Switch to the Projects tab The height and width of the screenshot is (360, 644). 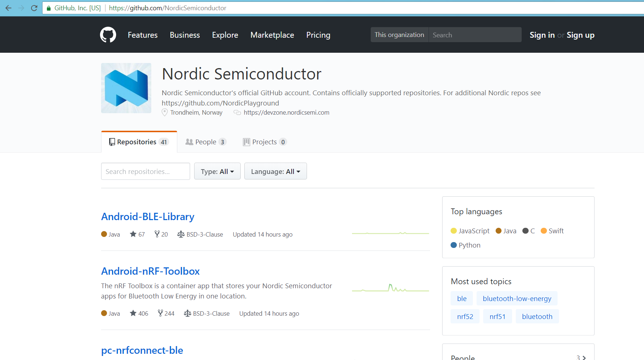[x=264, y=142]
